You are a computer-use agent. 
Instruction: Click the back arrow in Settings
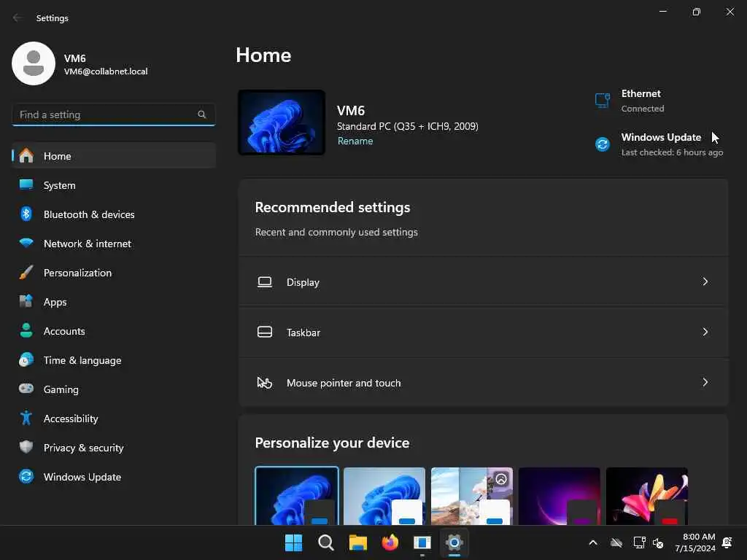pos(18,17)
